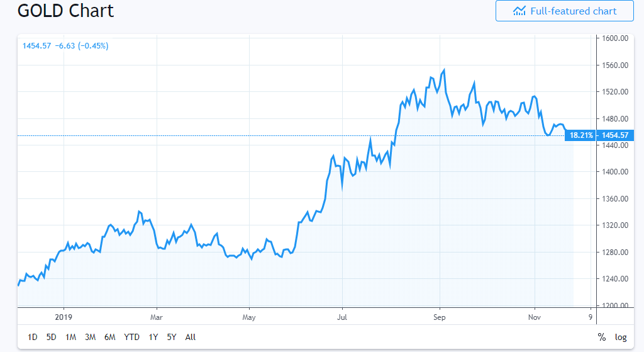Click the 1240.00 price axis label

(x=615, y=278)
